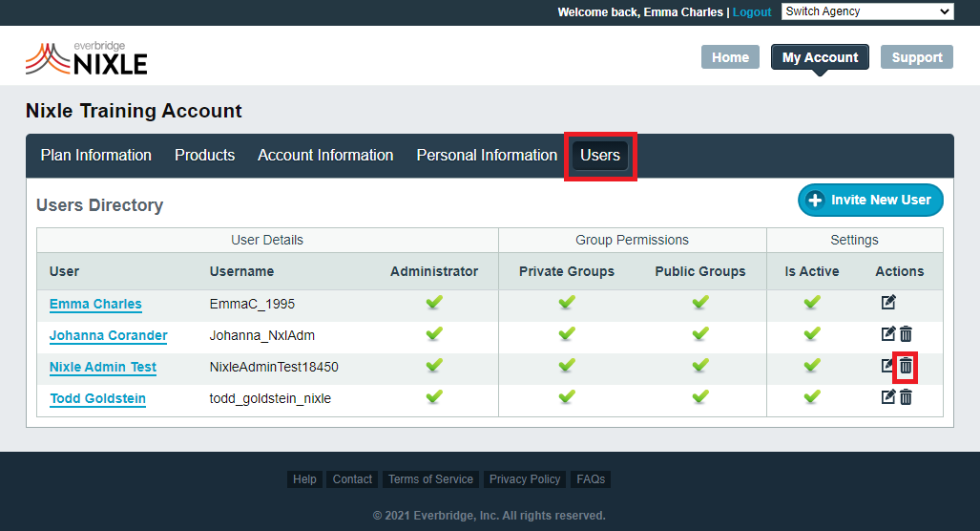The height and width of the screenshot is (531, 980).
Task: Delete Nixle Admin Test user
Action: click(906, 366)
